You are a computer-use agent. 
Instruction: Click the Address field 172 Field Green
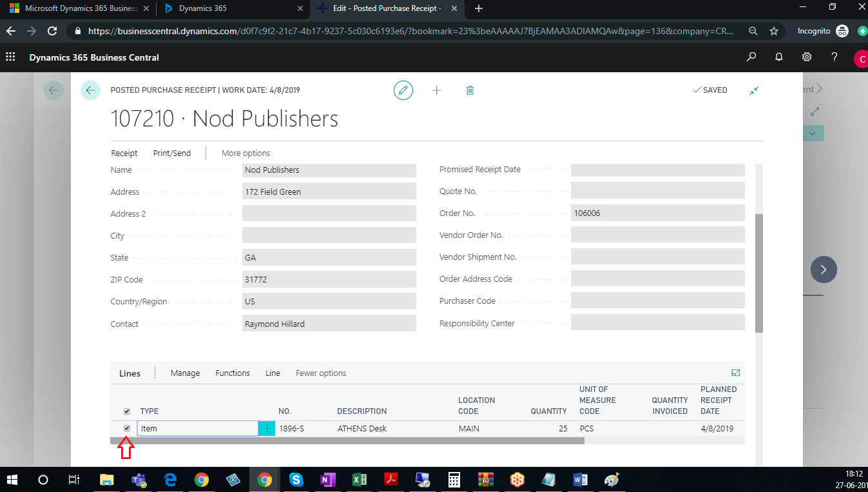point(329,192)
